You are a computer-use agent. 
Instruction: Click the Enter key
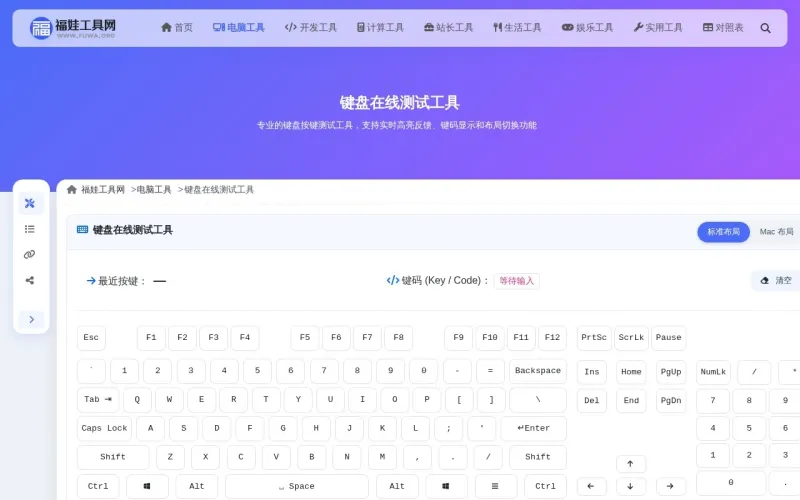tap(534, 429)
